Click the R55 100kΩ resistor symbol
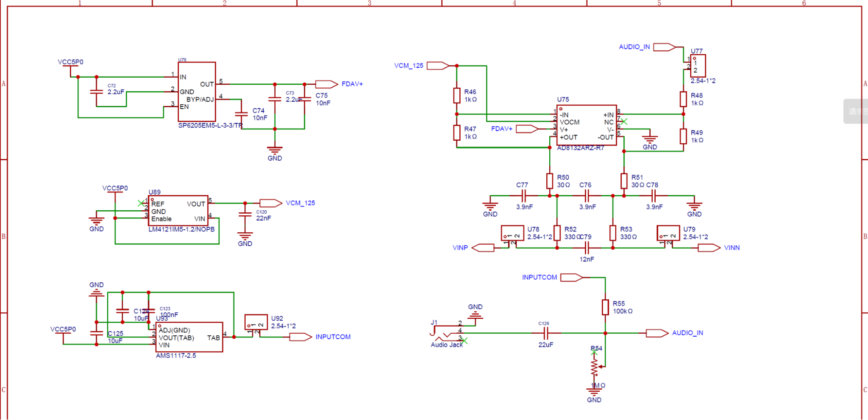The width and height of the screenshot is (868, 420). (x=605, y=307)
